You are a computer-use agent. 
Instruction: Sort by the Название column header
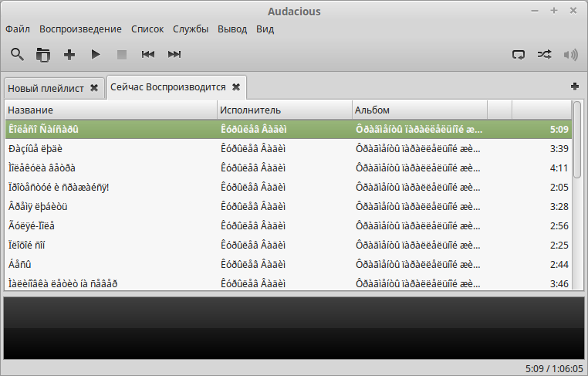click(x=111, y=110)
